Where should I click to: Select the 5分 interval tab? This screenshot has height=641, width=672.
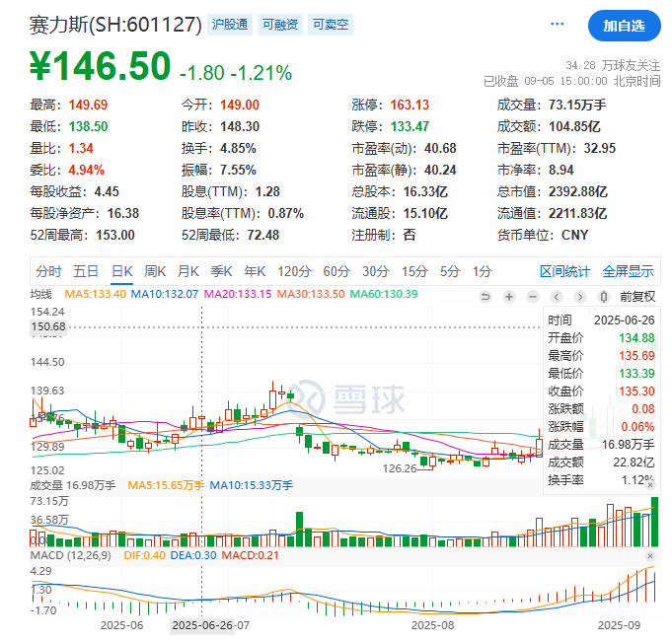[x=450, y=271]
